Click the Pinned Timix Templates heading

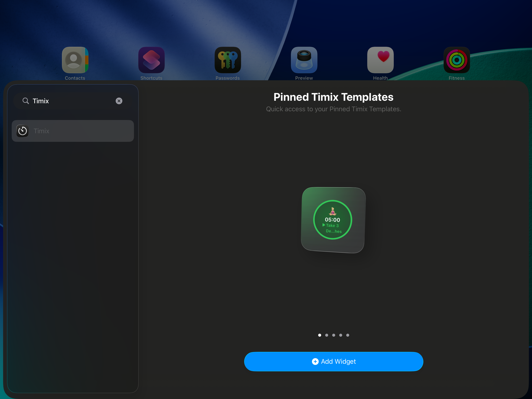333,97
